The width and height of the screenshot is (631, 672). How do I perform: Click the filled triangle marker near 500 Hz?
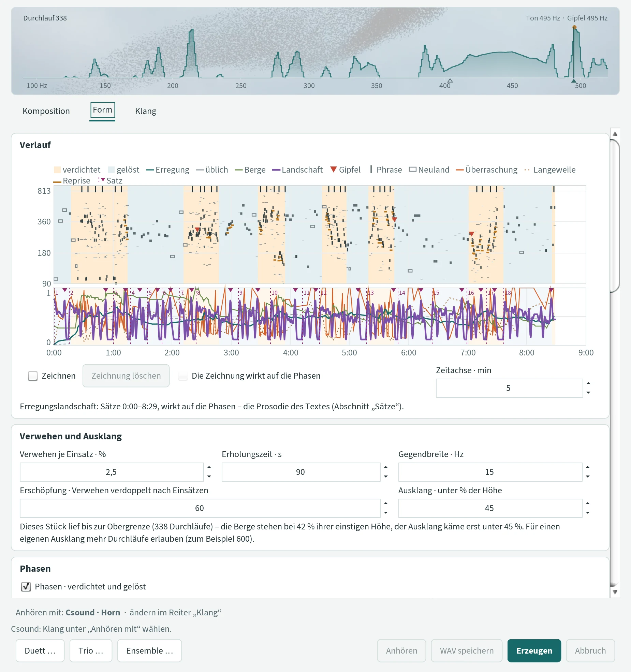(x=574, y=81)
